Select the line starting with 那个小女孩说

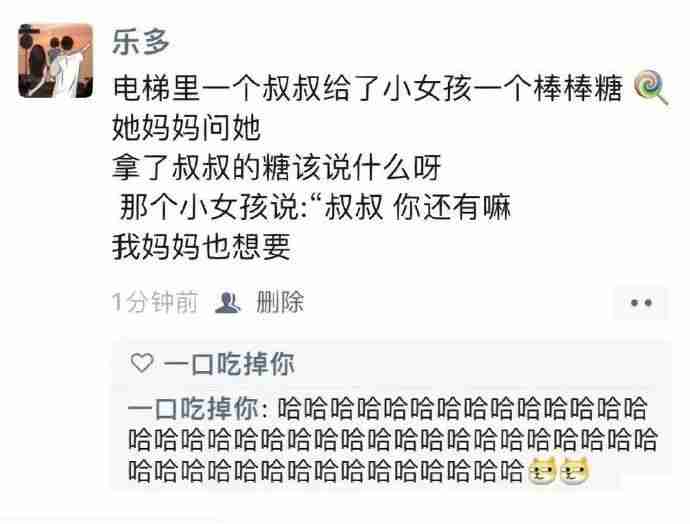tap(315, 207)
